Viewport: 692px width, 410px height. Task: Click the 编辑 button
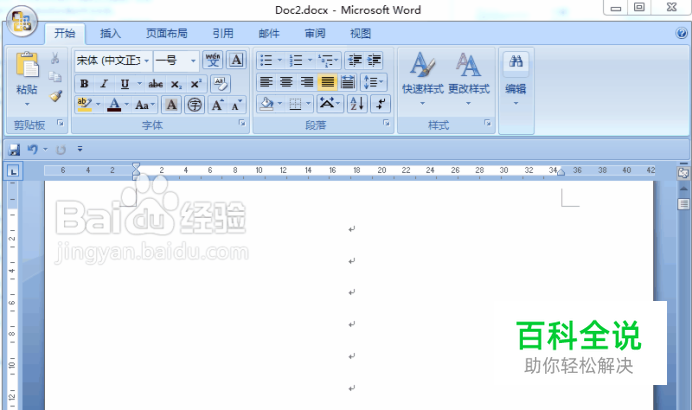click(x=515, y=79)
